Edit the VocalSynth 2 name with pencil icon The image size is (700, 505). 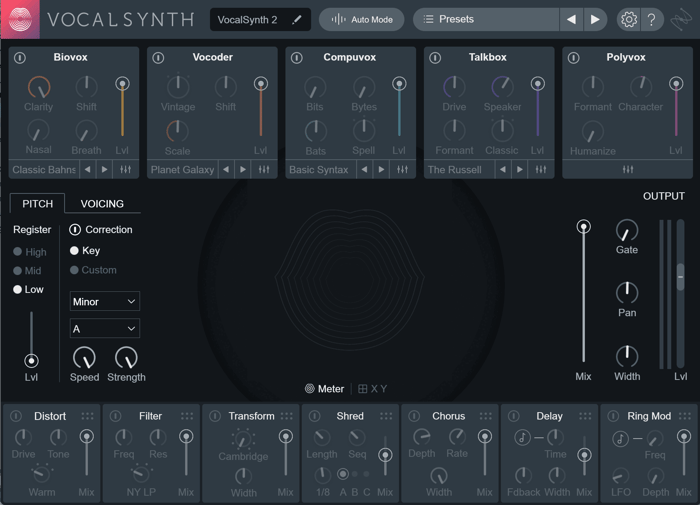[x=296, y=20]
